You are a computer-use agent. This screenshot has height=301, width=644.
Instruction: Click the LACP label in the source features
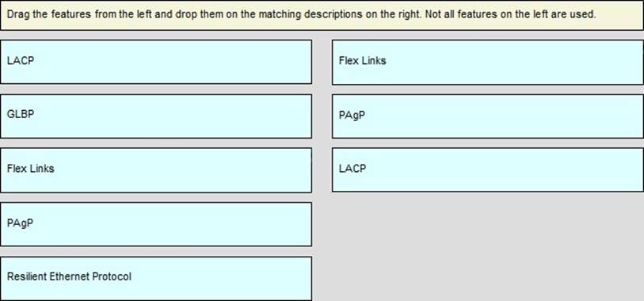click(x=21, y=60)
